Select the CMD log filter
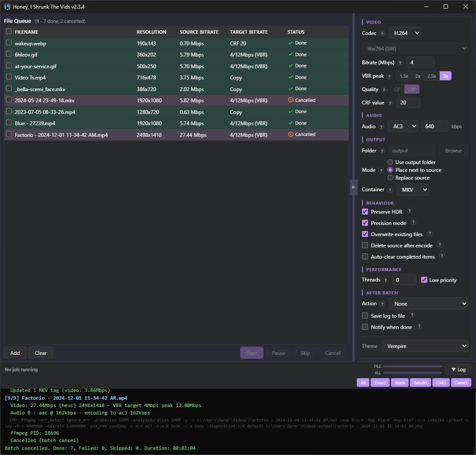Image resolution: width=476 pixels, height=455 pixels. (x=441, y=382)
